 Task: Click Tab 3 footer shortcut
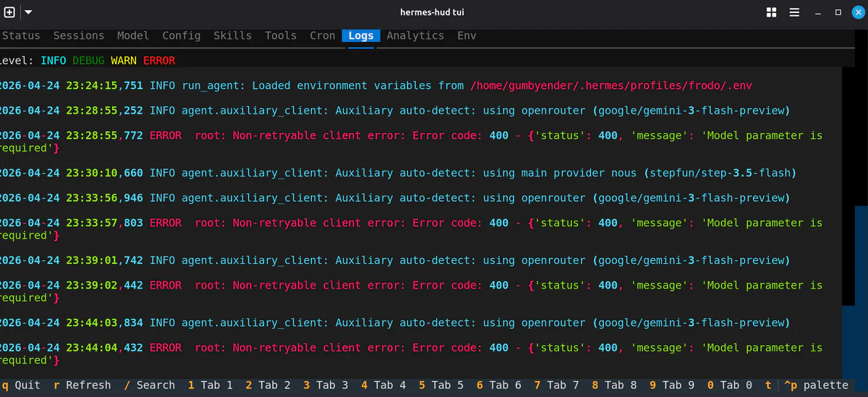pos(326,385)
